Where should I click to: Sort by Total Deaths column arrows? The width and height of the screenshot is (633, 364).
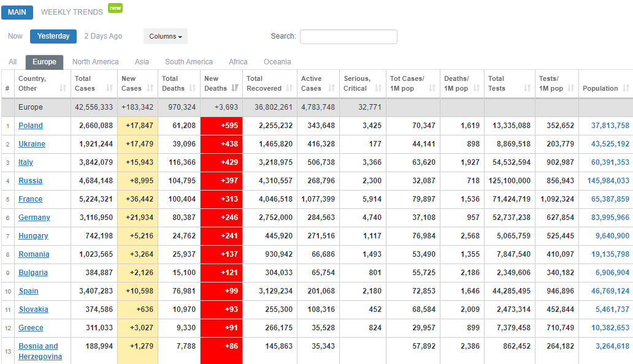tap(192, 88)
